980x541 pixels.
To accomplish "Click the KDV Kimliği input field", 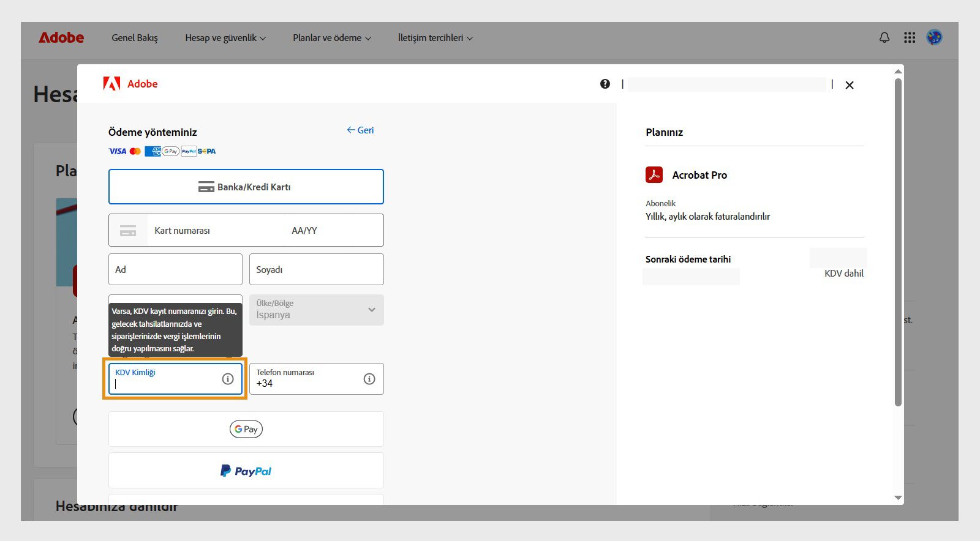I will pyautogui.click(x=175, y=379).
